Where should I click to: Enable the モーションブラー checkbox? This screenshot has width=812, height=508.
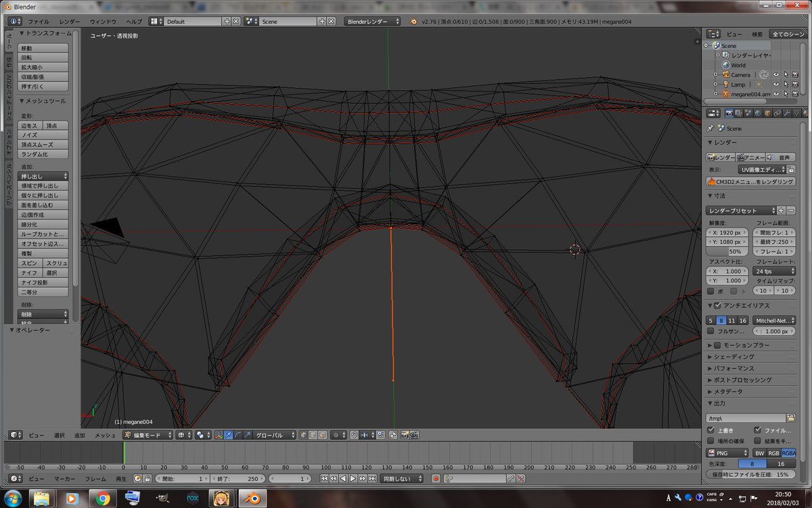tap(718, 345)
